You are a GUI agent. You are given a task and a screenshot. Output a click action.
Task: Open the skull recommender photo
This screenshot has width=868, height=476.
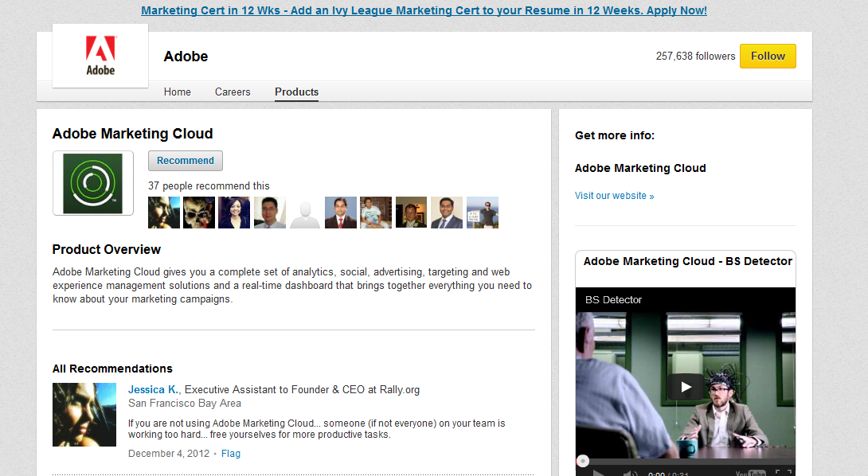tap(199, 213)
